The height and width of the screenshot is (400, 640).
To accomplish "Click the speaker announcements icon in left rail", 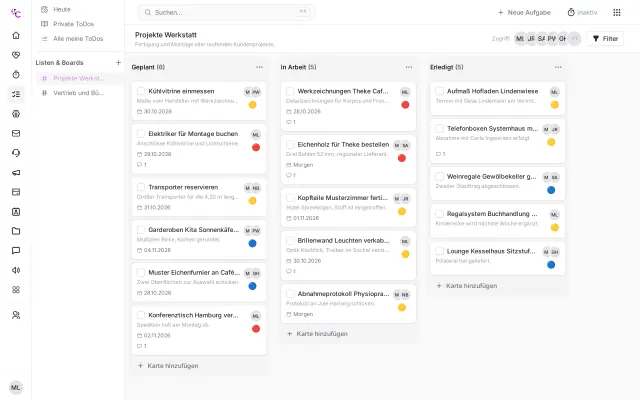I will tap(16, 270).
